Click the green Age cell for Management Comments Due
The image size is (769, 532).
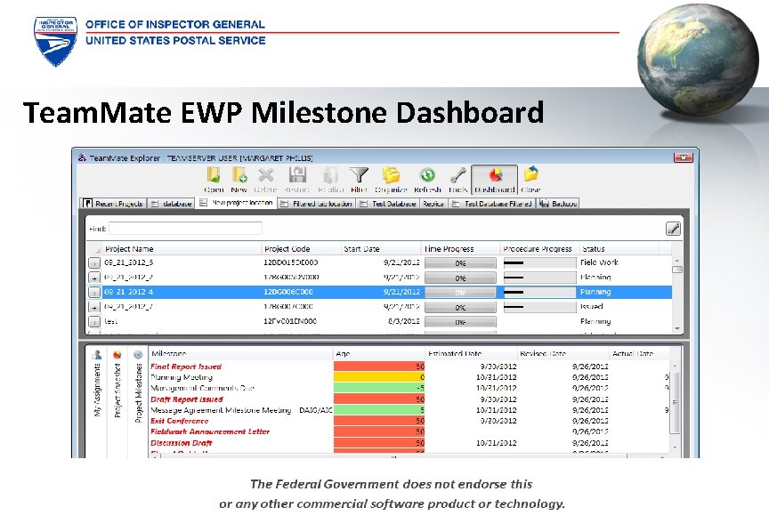click(x=379, y=388)
